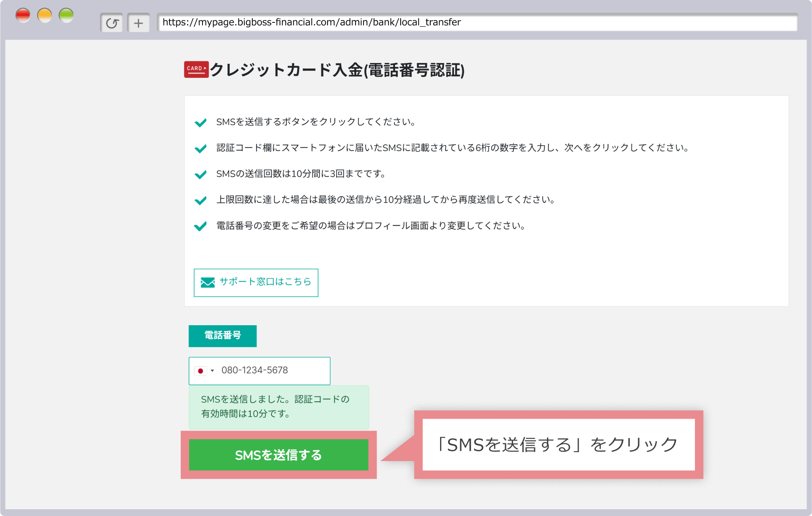
Task: Click the first teal checkmark icon
Action: 200,123
